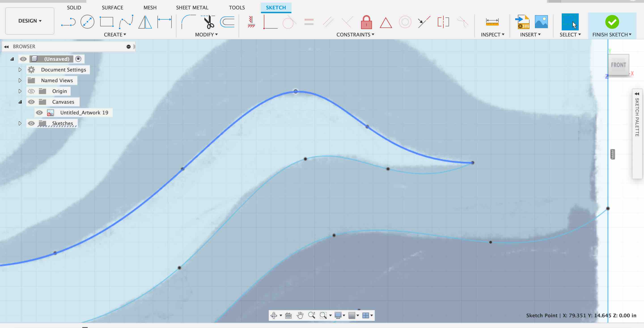
Task: Apply Horizontal/Vertical constraint
Action: [251, 22]
